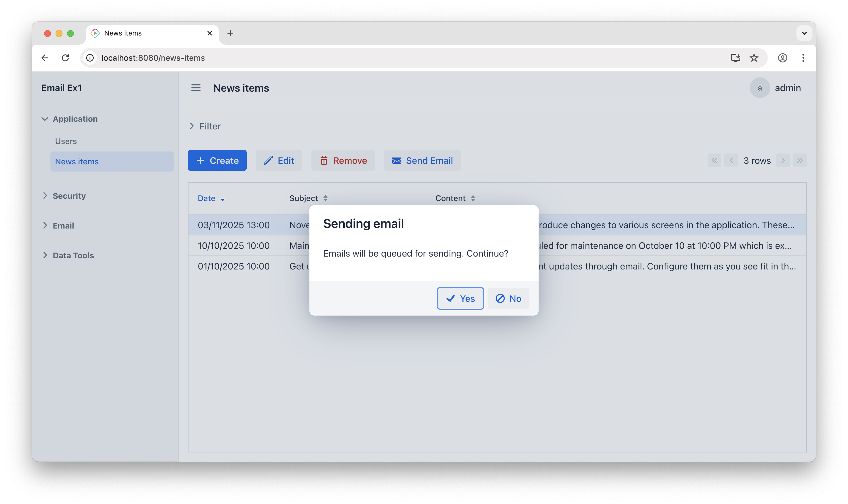Viewport: 848px width, 504px height.
Task: Open the Chrome three-dot menu
Action: [x=803, y=58]
